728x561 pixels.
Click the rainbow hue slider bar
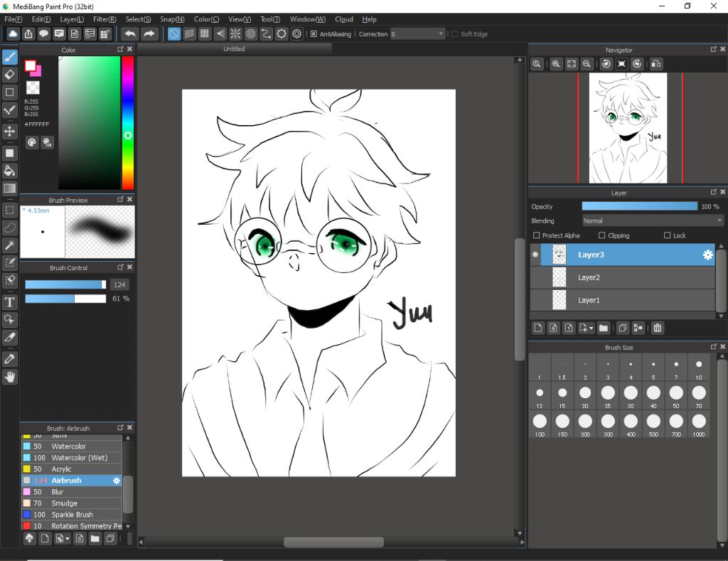pyautogui.click(x=128, y=122)
